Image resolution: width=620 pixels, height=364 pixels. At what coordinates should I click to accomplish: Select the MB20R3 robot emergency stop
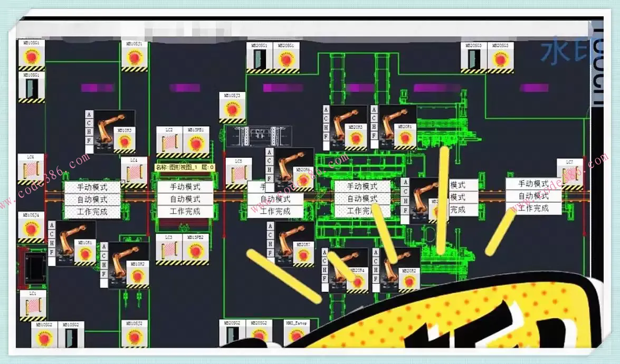(x=356, y=137)
